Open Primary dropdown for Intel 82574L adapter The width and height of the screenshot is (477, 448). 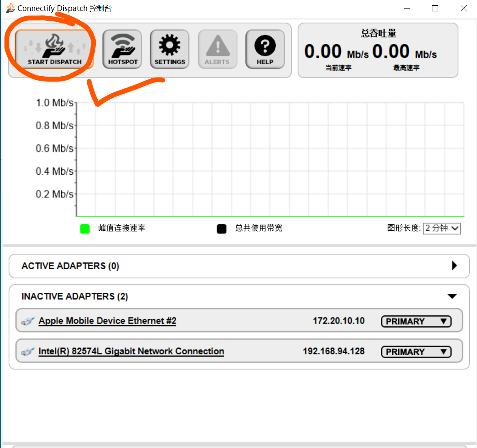click(416, 352)
